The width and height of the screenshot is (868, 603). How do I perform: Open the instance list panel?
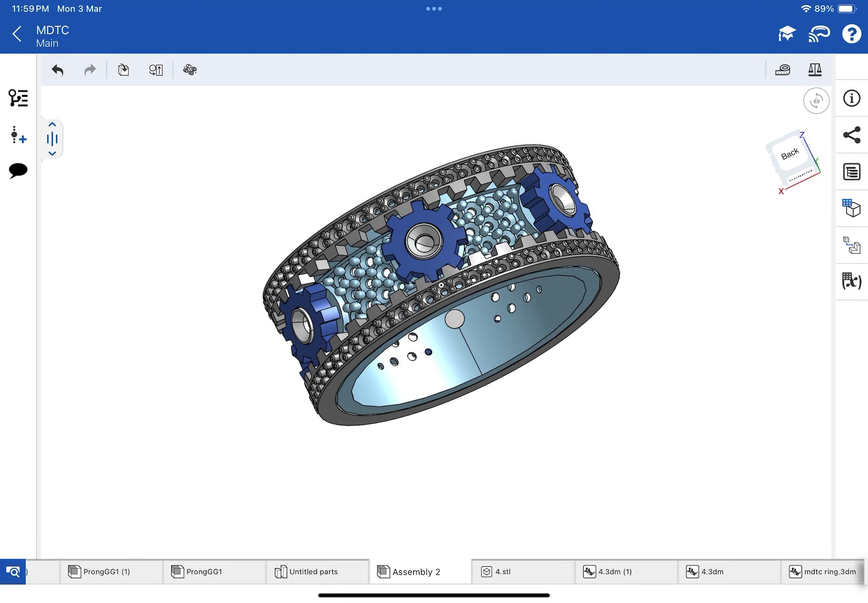[18, 98]
